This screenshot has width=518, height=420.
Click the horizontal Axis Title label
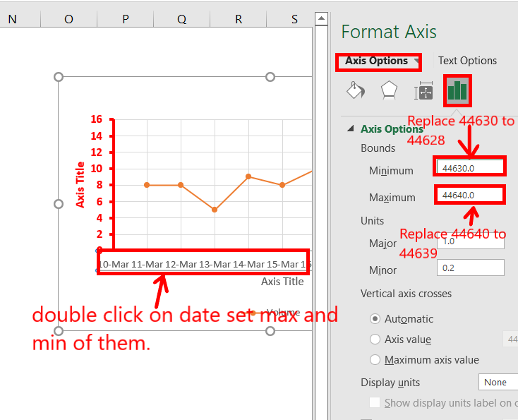[x=282, y=282]
